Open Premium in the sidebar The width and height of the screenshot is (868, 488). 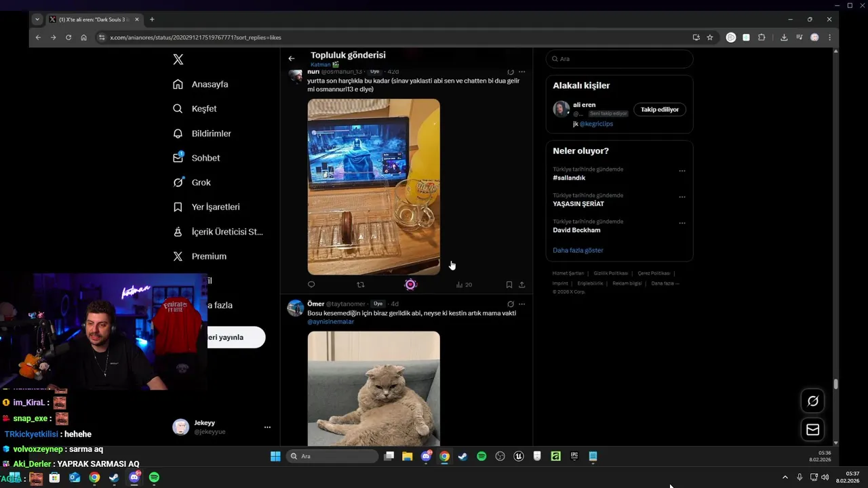[x=199, y=256]
